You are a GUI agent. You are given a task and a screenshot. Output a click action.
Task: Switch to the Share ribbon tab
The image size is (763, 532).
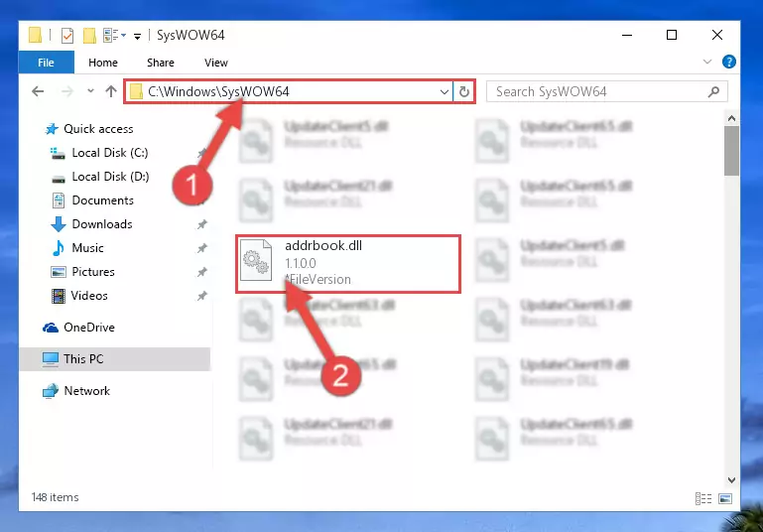tap(161, 63)
